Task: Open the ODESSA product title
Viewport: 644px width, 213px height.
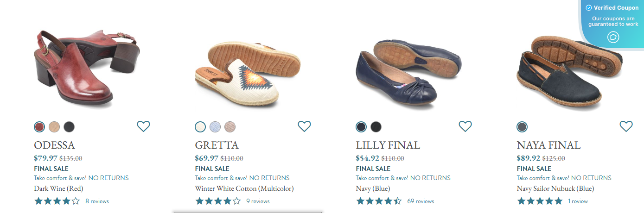Action: click(x=54, y=145)
